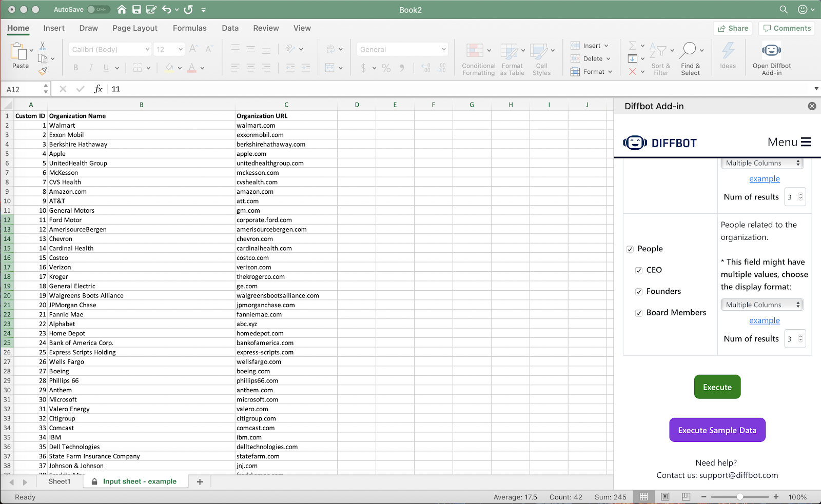821x504 pixels.
Task: Click the Redo arrow icon
Action: (x=188, y=9)
